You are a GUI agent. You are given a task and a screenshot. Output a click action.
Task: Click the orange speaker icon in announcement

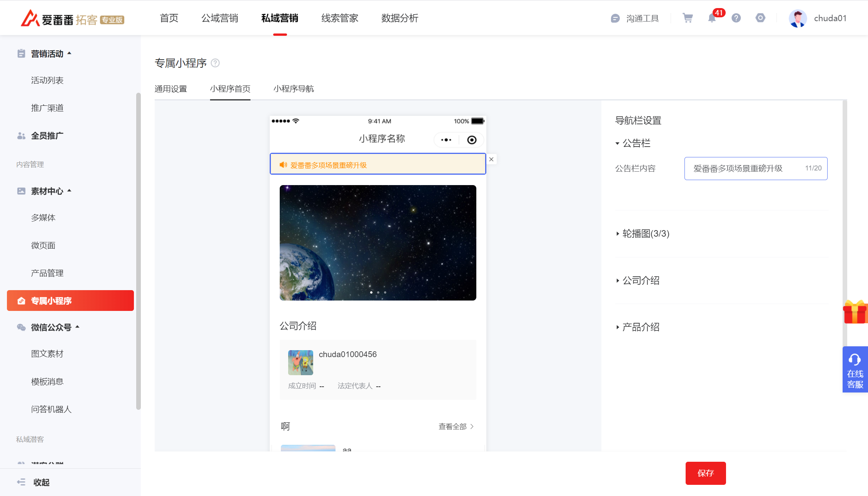pos(283,165)
